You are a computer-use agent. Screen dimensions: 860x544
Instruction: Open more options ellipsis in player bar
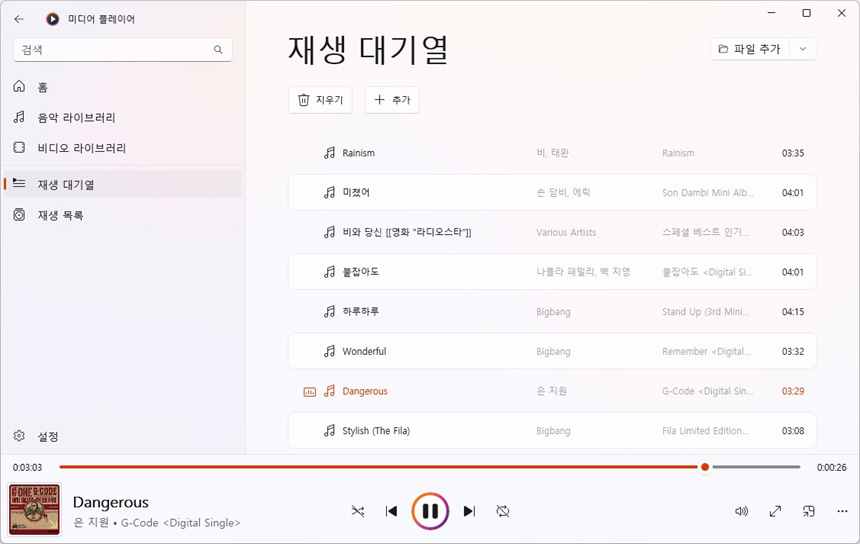(842, 511)
